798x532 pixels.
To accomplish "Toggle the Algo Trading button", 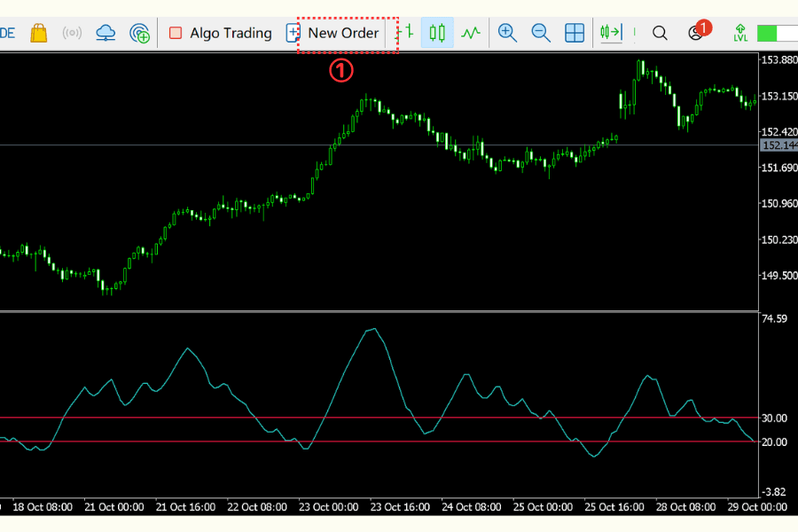I will 221,33.
